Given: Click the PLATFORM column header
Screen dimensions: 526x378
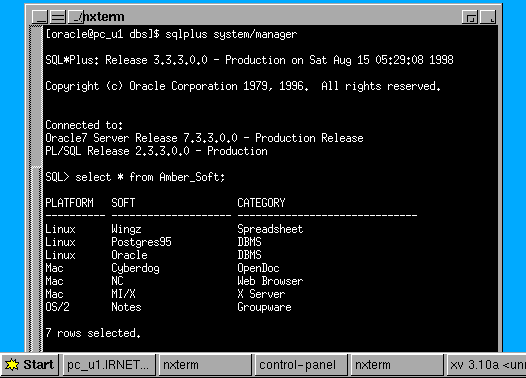Looking at the screenshot, I should pyautogui.click(x=69, y=203).
